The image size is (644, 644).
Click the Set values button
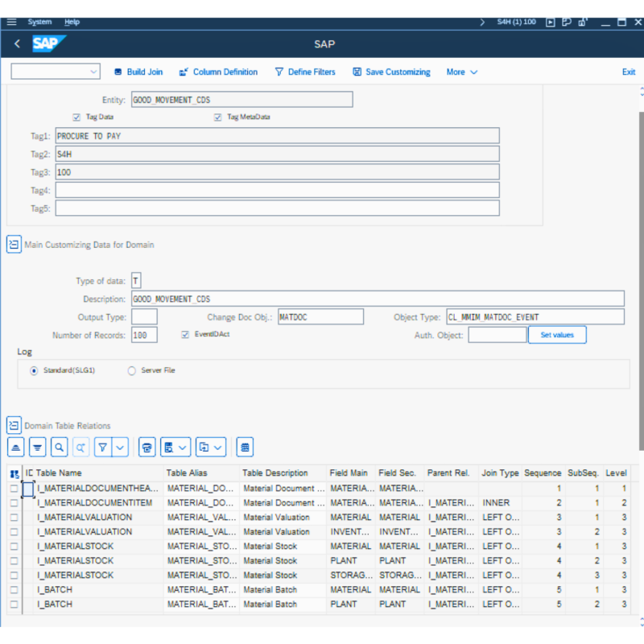(557, 335)
